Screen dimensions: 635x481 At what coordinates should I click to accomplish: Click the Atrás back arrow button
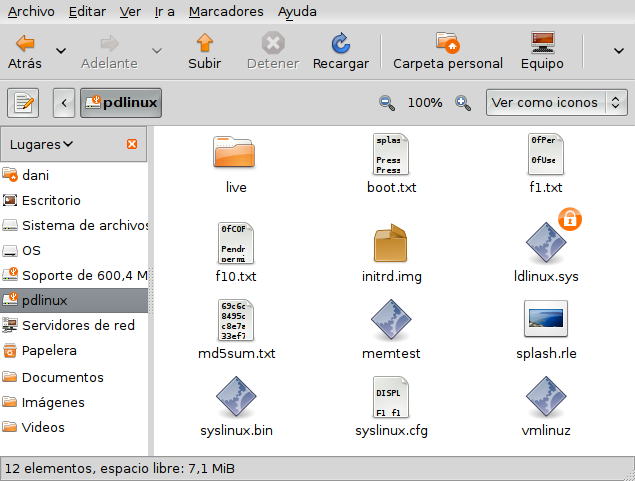pyautogui.click(x=25, y=51)
